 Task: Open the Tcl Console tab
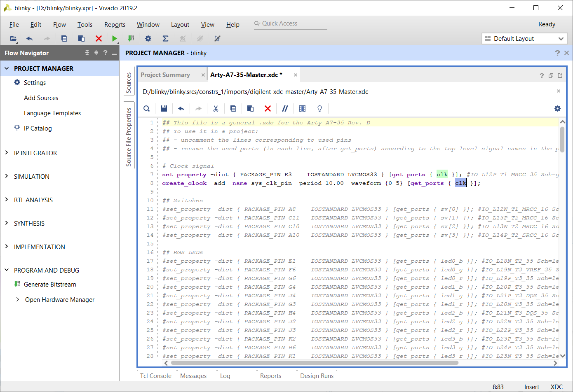(x=156, y=376)
